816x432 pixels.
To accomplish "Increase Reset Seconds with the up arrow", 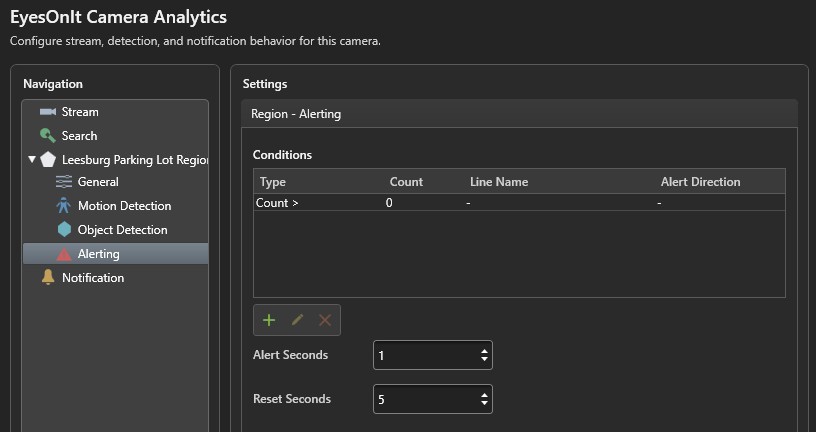I will pos(484,395).
